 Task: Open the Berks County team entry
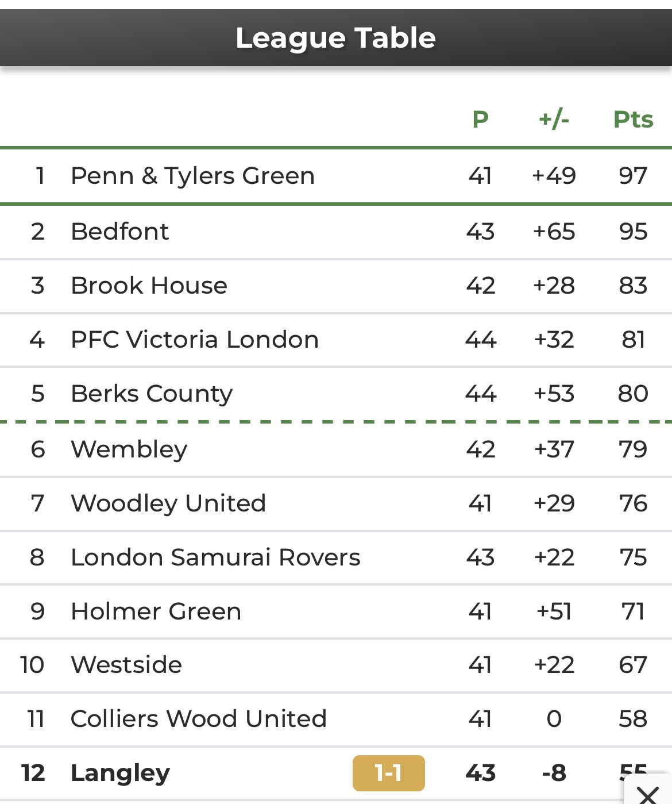pyautogui.click(x=336, y=394)
